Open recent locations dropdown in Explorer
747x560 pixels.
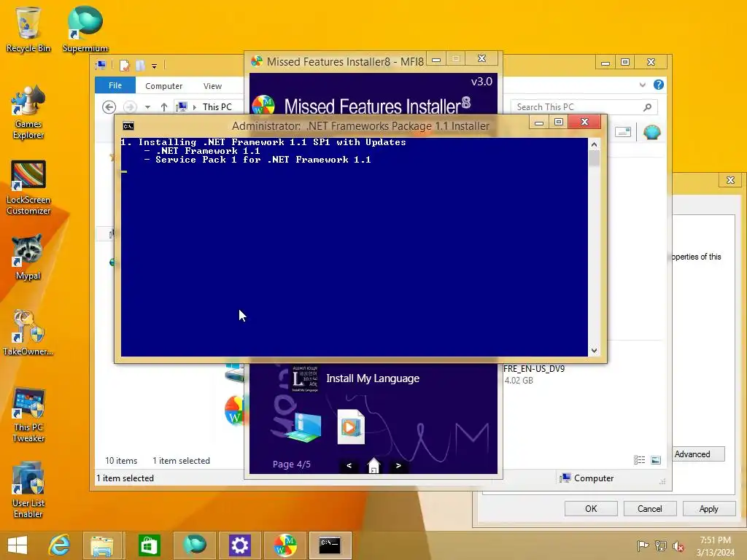tap(147, 107)
